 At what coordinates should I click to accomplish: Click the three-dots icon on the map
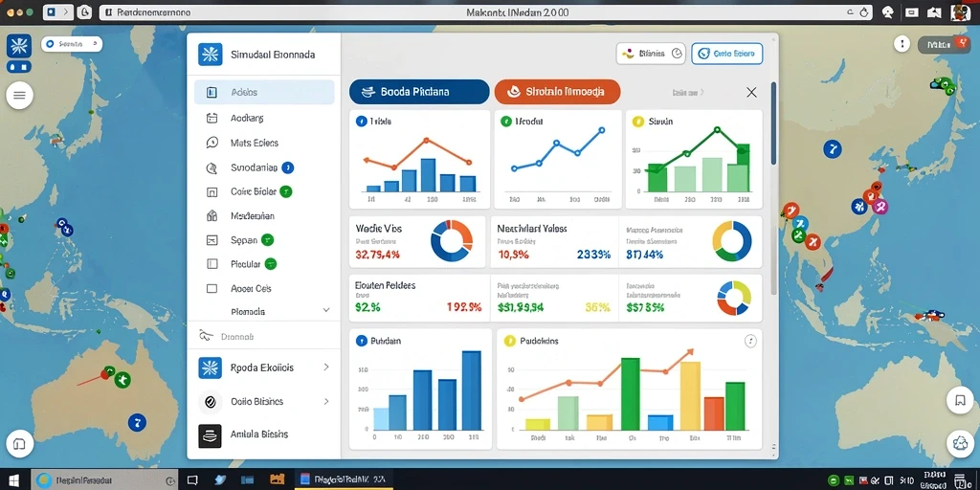pyautogui.click(x=902, y=44)
